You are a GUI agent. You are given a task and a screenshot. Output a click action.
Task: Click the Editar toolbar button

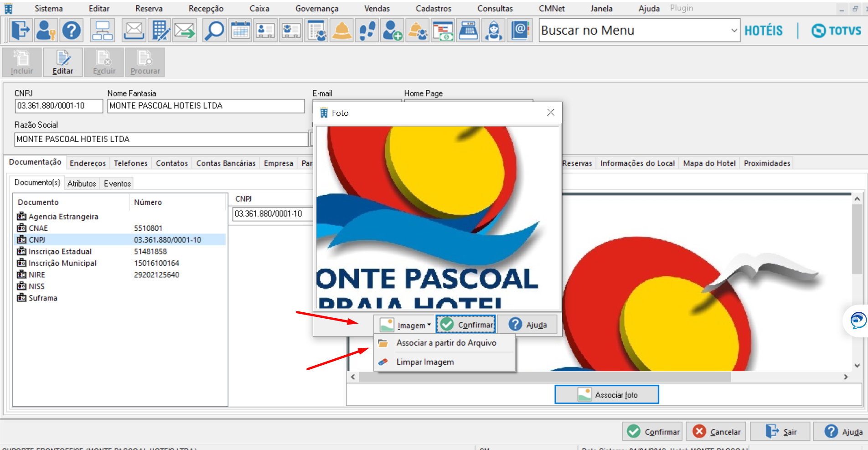(63, 62)
